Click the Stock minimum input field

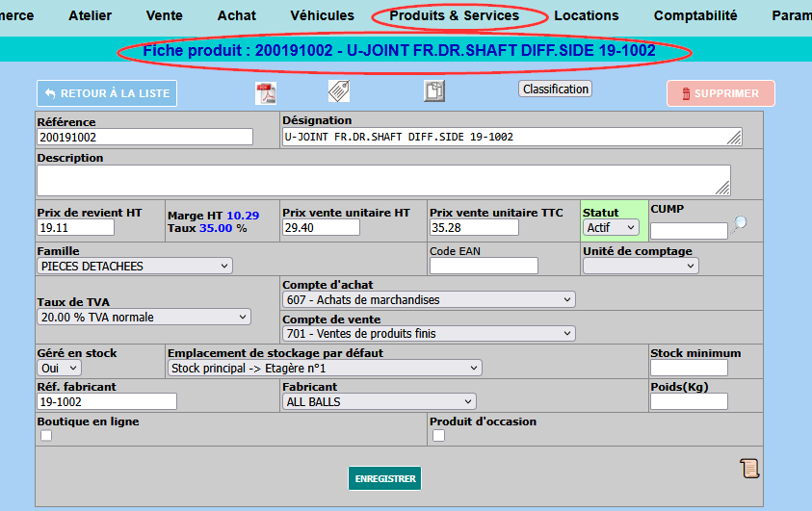pyautogui.click(x=689, y=368)
